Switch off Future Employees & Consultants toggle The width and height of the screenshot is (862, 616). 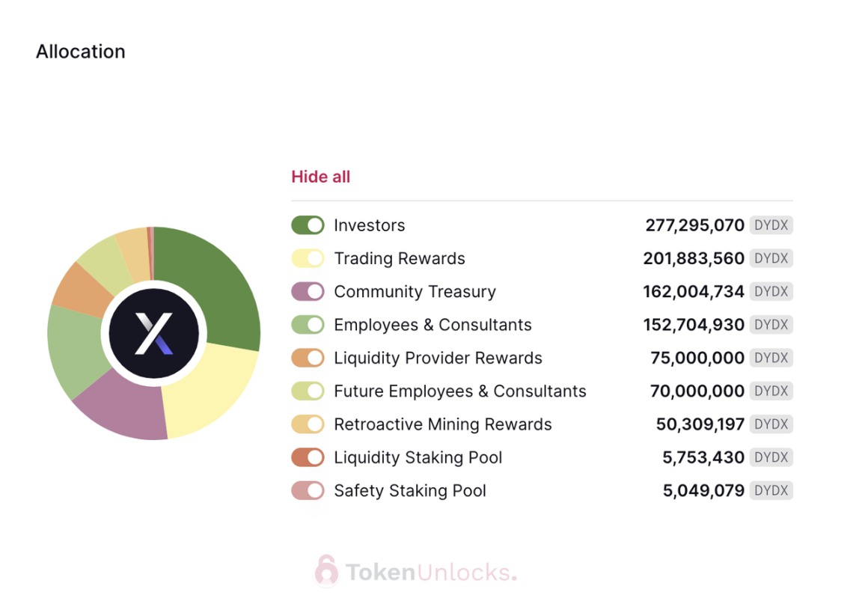click(x=308, y=391)
